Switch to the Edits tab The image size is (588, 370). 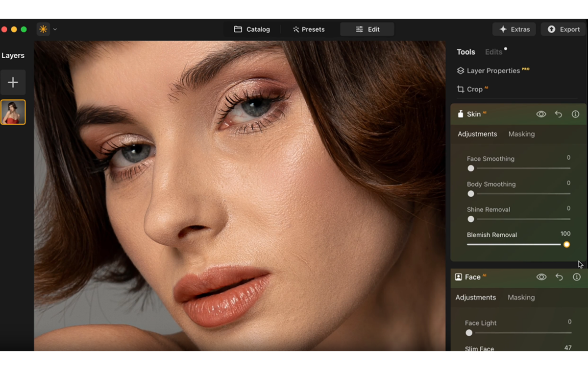tap(493, 52)
